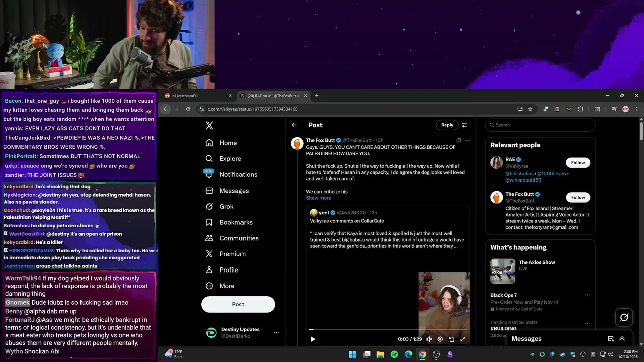Viewport: 644px width, 362px height.
Task: Open File Explorer from taskbar
Action: pos(380,354)
